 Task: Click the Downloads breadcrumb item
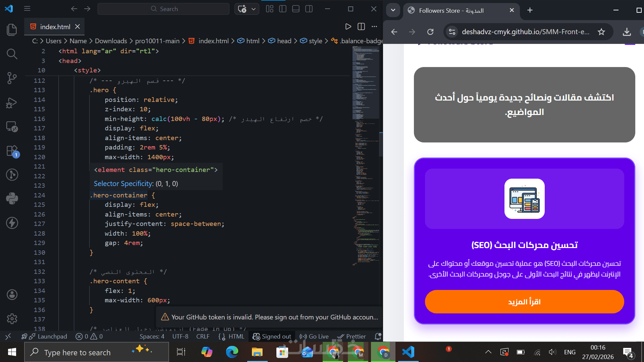click(x=111, y=41)
